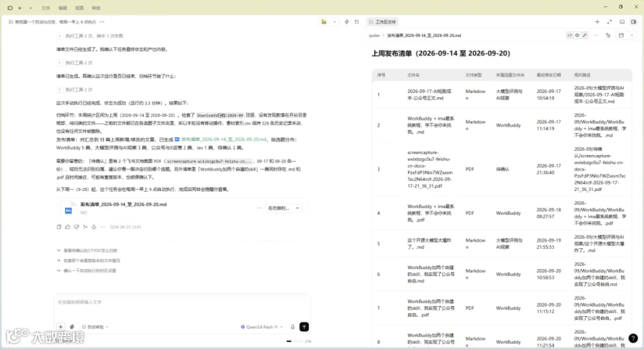Click date cell 2026-09-18 08:27:57
644x349 pixels.
point(548,213)
